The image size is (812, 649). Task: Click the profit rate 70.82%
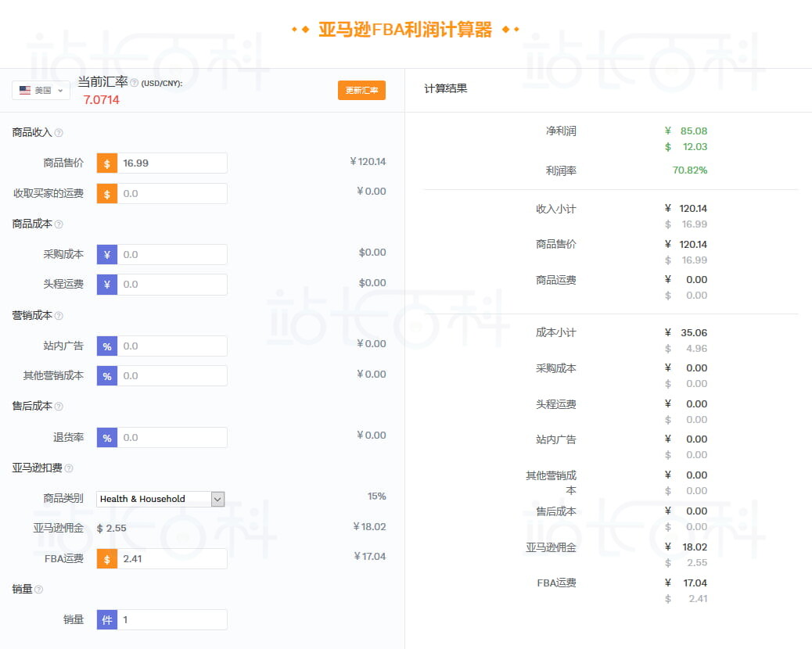point(690,170)
